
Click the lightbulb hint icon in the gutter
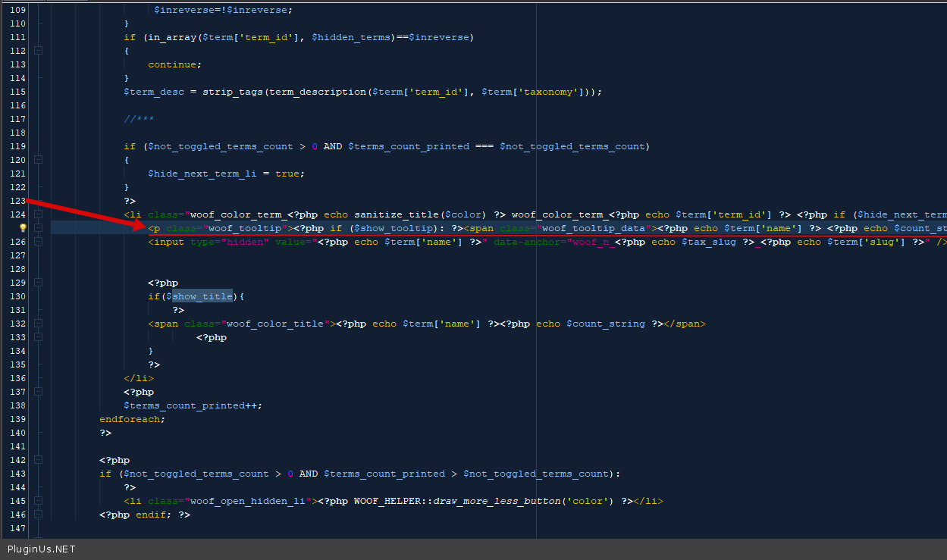23,227
